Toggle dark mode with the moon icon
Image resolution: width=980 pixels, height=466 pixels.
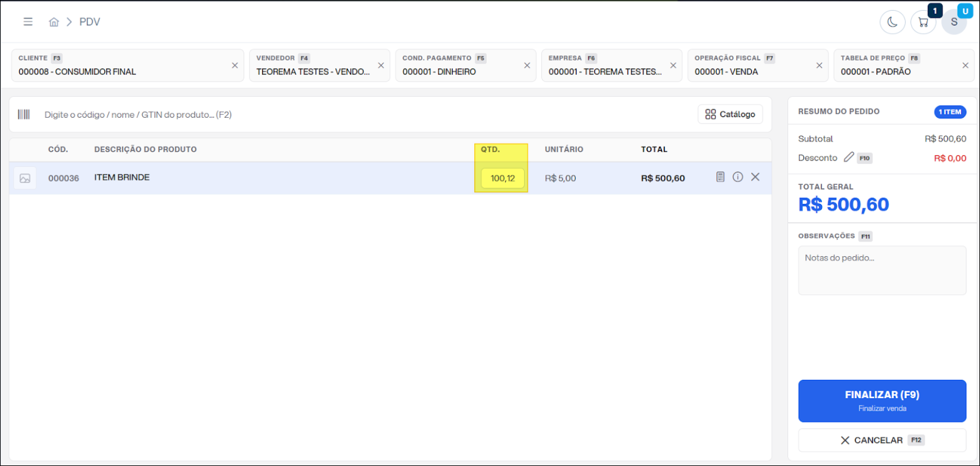(x=892, y=22)
